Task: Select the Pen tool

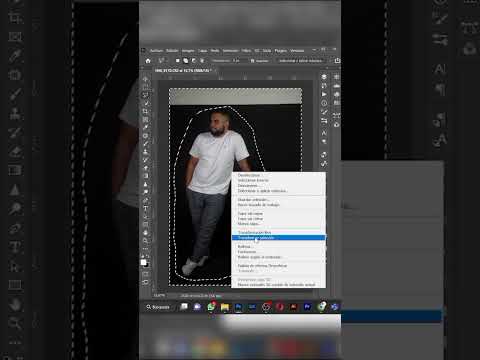Action: click(x=146, y=200)
